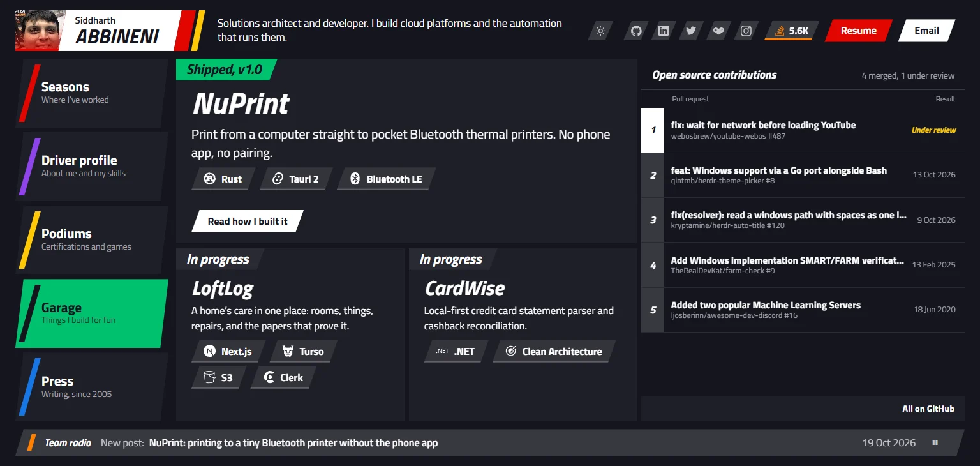
Task: Open pull request: Windows support via Go port
Action: (x=778, y=170)
